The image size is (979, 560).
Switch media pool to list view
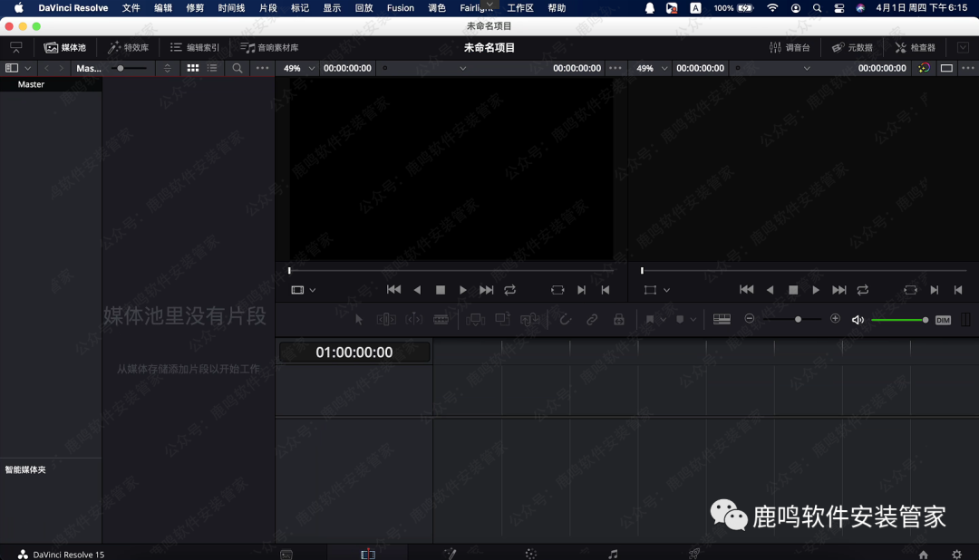(x=212, y=68)
